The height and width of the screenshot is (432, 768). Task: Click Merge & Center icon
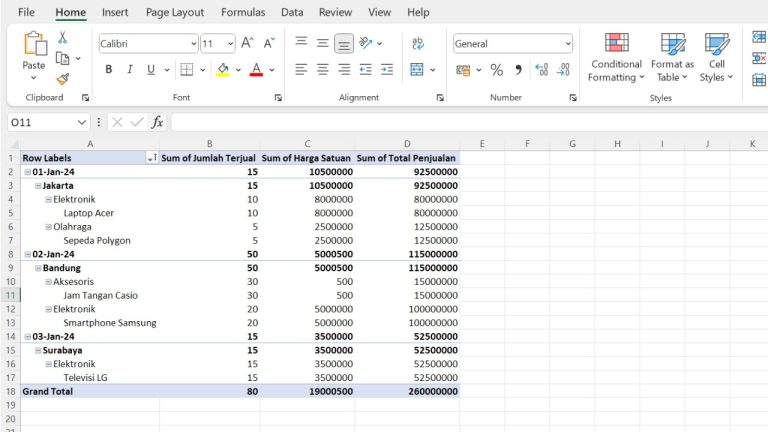click(417, 70)
